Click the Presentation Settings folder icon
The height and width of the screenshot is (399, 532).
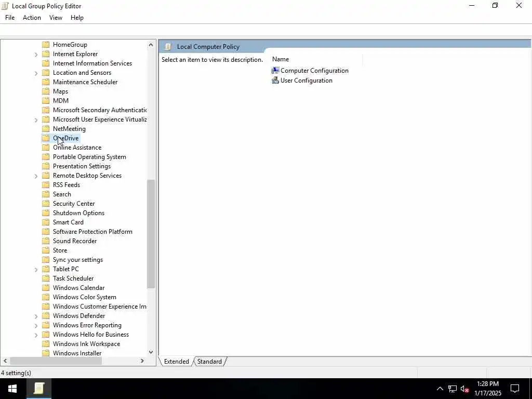tap(46, 166)
